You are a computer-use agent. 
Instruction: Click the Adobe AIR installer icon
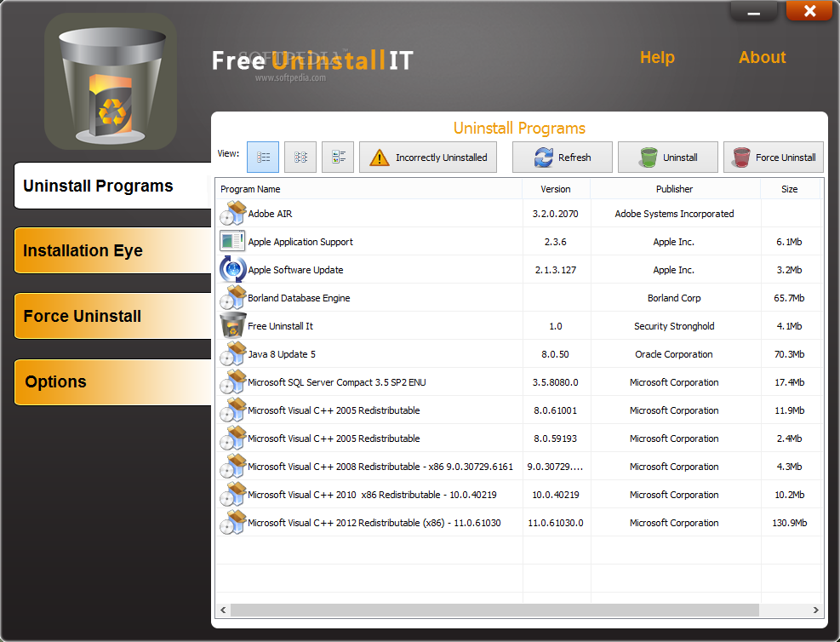pyautogui.click(x=233, y=213)
